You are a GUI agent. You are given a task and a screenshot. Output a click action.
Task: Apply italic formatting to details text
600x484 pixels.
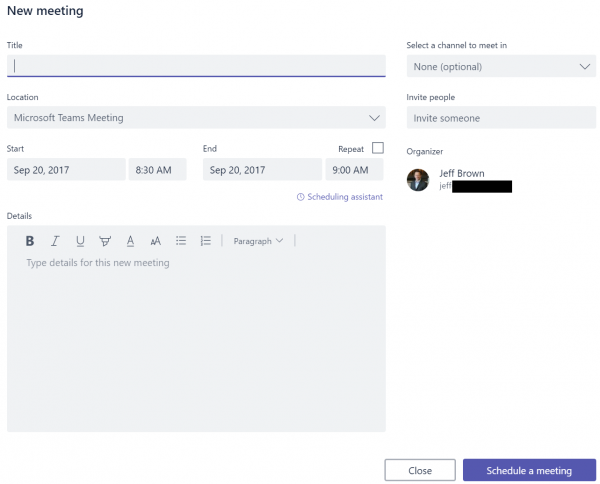tap(55, 241)
